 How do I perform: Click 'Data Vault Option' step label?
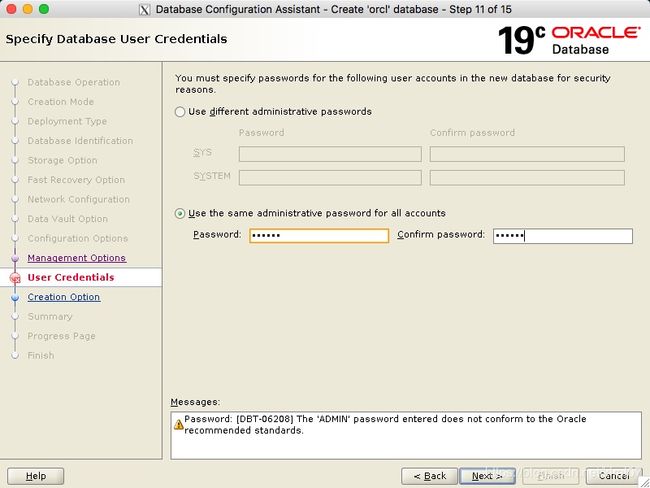click(x=68, y=219)
